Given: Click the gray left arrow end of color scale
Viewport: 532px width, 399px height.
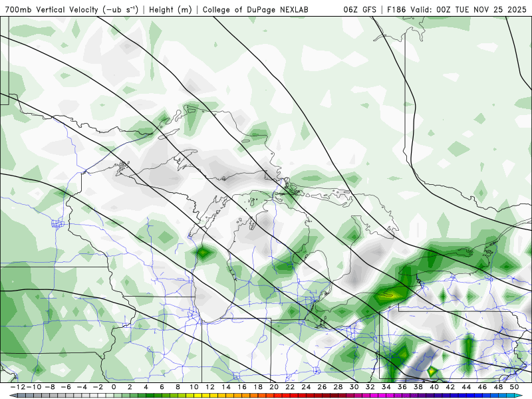Looking at the screenshot, I should pyautogui.click(x=12, y=396).
